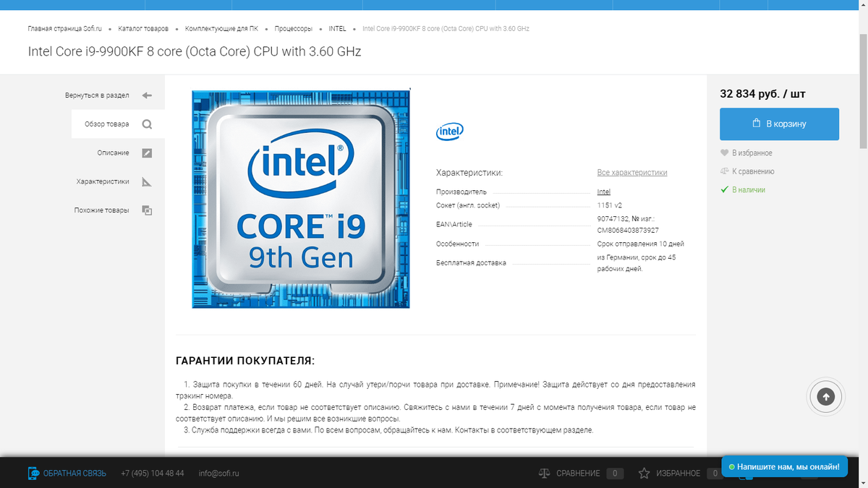This screenshot has width=868, height=488.
Task: Add the product via К сравнению link
Action: click(753, 171)
